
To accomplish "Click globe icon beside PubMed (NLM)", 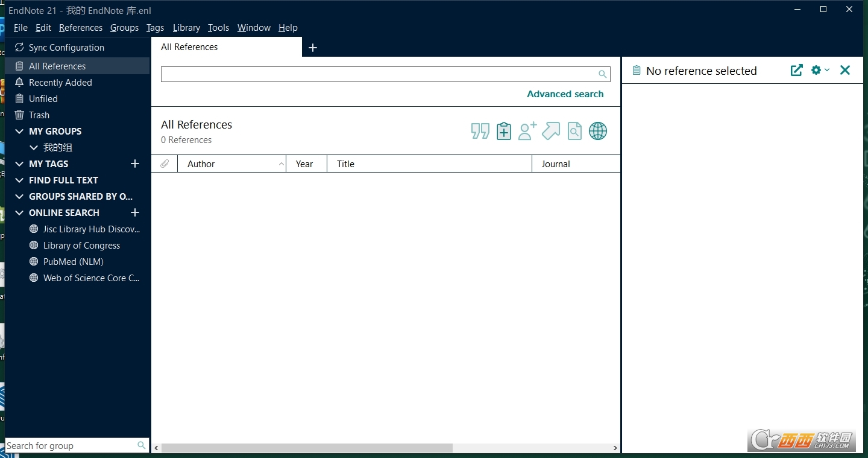I will [x=34, y=261].
